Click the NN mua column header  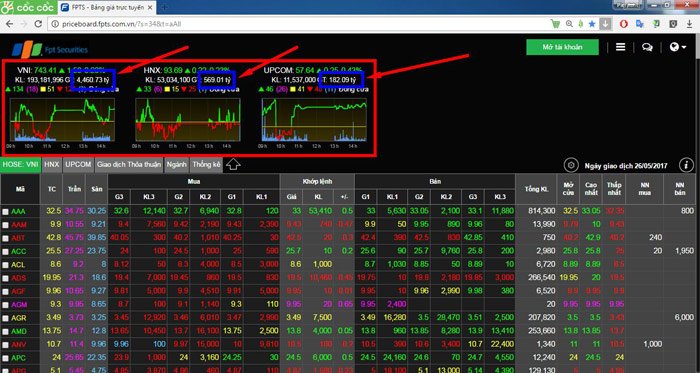click(644, 189)
